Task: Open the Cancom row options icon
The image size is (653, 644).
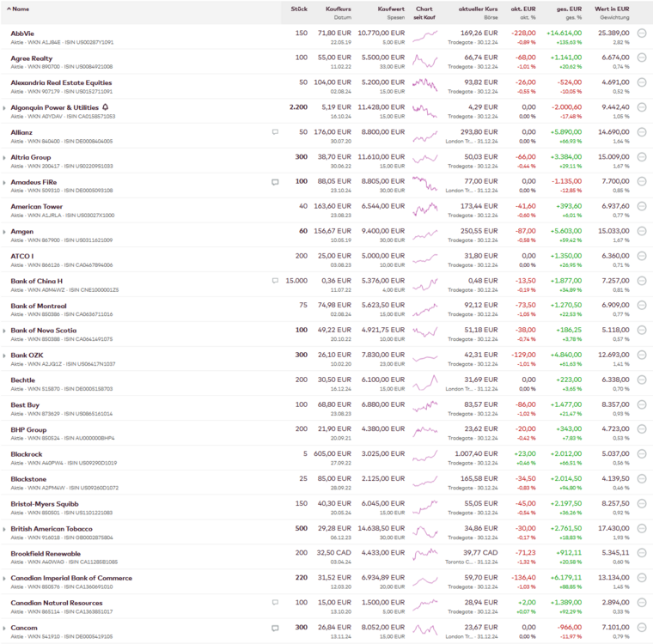Action: (x=642, y=628)
